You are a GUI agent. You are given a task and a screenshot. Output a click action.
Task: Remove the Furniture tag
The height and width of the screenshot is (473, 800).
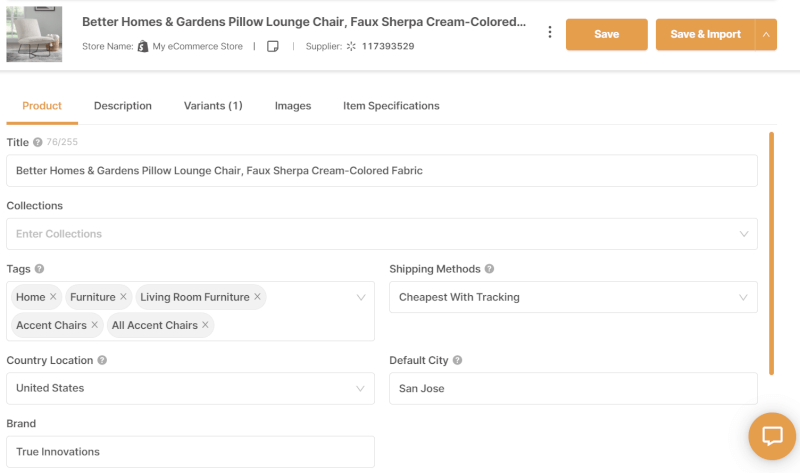(x=123, y=297)
